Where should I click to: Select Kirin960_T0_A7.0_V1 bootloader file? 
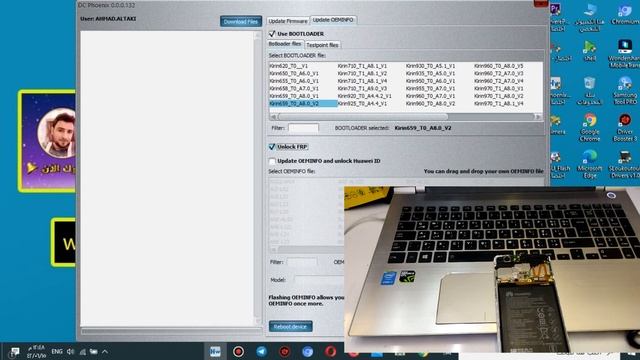tap(431, 96)
